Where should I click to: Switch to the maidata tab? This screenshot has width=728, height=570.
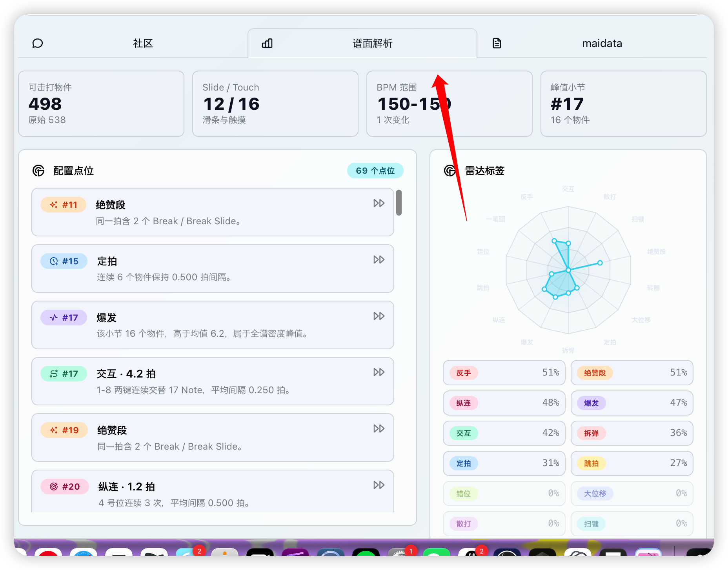pos(592,43)
